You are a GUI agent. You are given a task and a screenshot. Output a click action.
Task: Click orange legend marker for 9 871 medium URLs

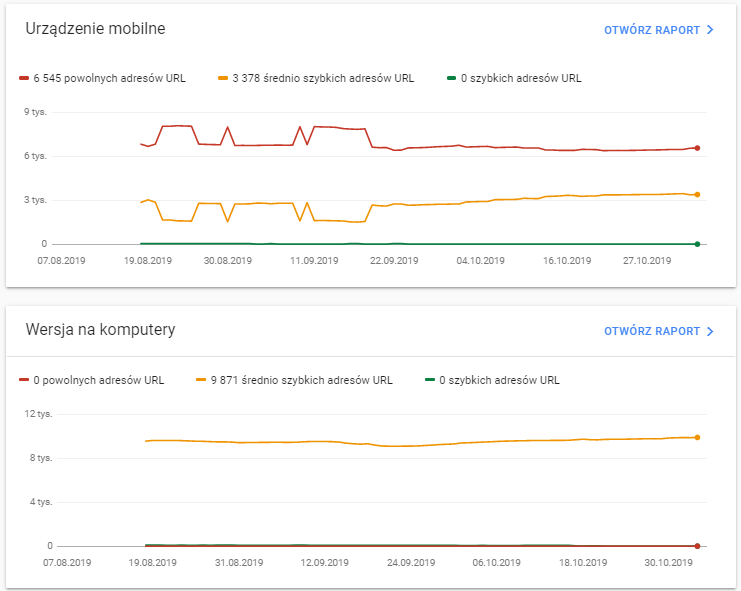tap(202, 380)
